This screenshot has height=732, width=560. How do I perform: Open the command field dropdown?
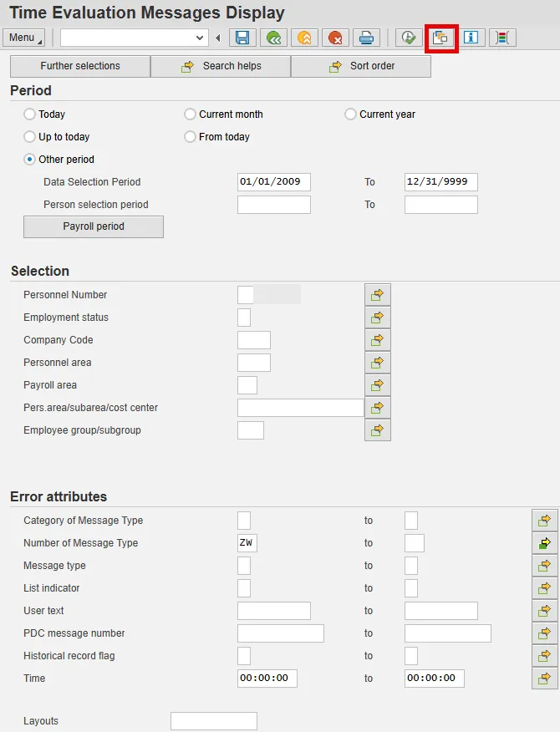[200, 38]
